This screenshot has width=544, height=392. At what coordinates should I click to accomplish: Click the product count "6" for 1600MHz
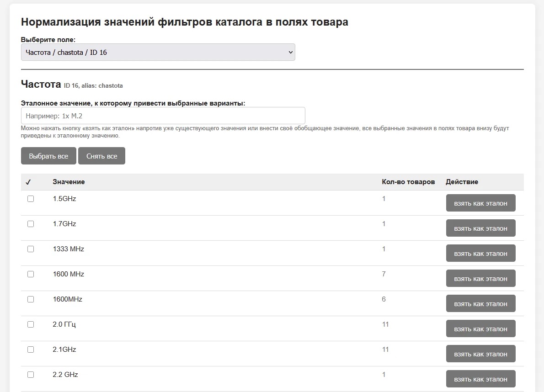point(384,299)
